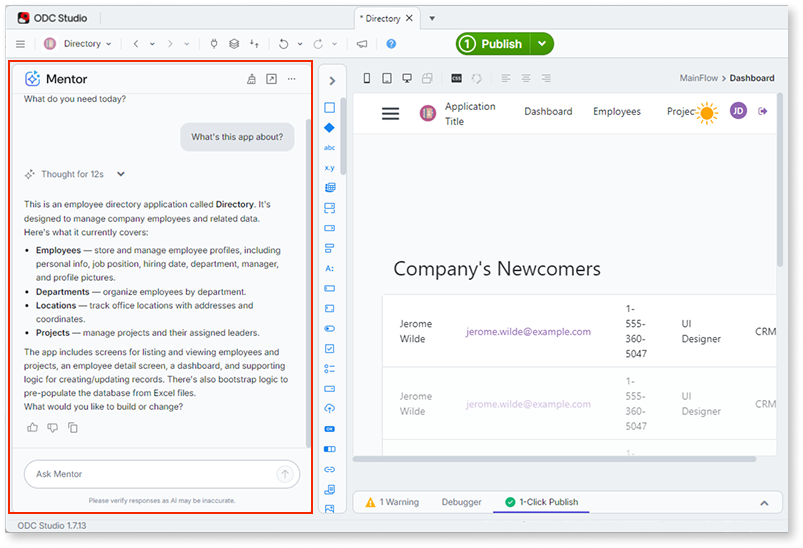Open the blue help icon
803x548 pixels.
(x=391, y=44)
